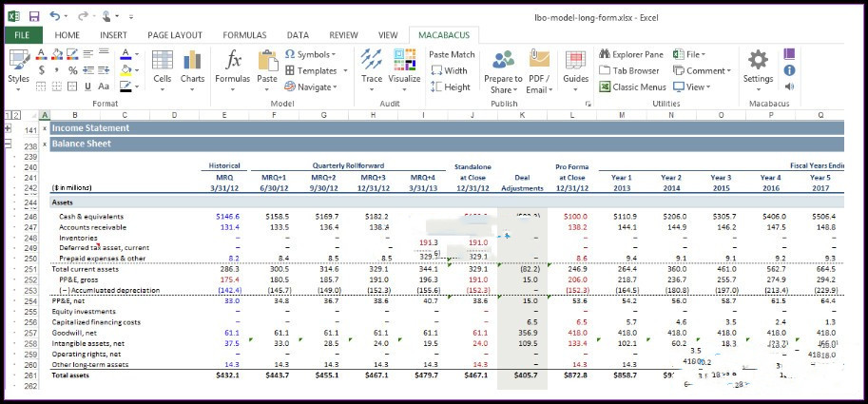Switch to the FORMULAS ribbon tab
This screenshot has height=404, width=868.
244,35
